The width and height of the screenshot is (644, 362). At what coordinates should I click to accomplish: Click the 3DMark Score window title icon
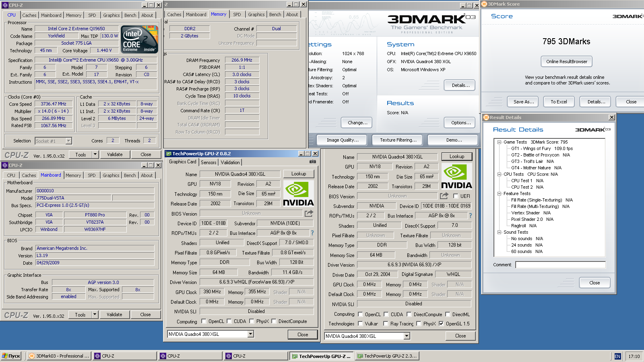(x=484, y=4)
